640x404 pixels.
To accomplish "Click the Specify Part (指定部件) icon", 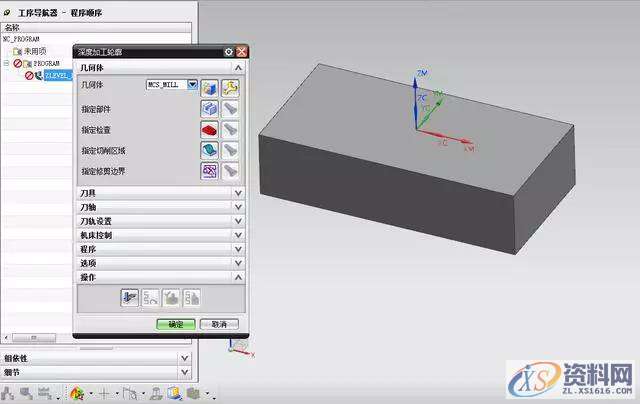I will pyautogui.click(x=210, y=109).
